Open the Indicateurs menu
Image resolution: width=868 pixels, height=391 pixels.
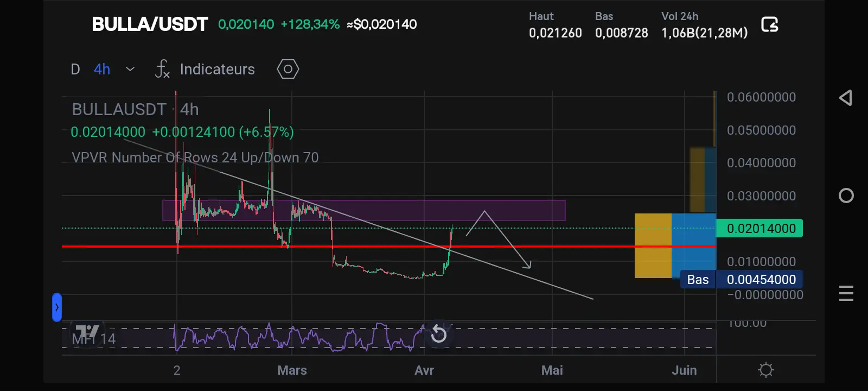[x=217, y=69]
